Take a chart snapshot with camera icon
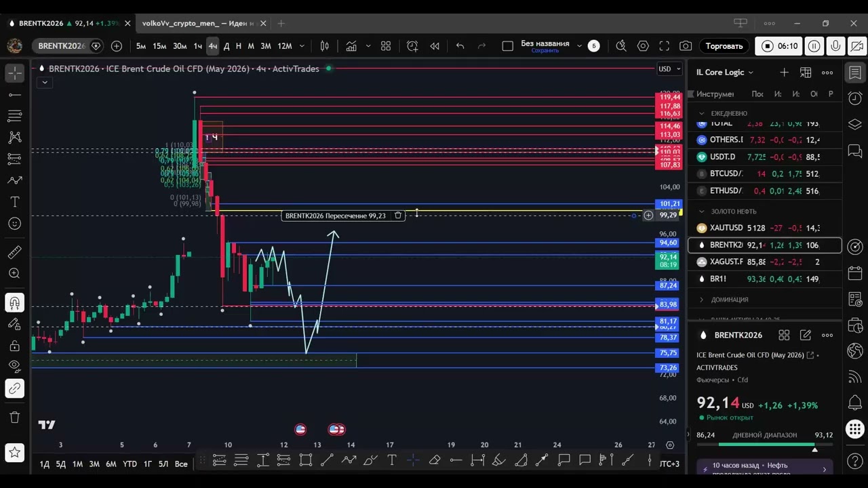The image size is (868, 488). click(686, 46)
